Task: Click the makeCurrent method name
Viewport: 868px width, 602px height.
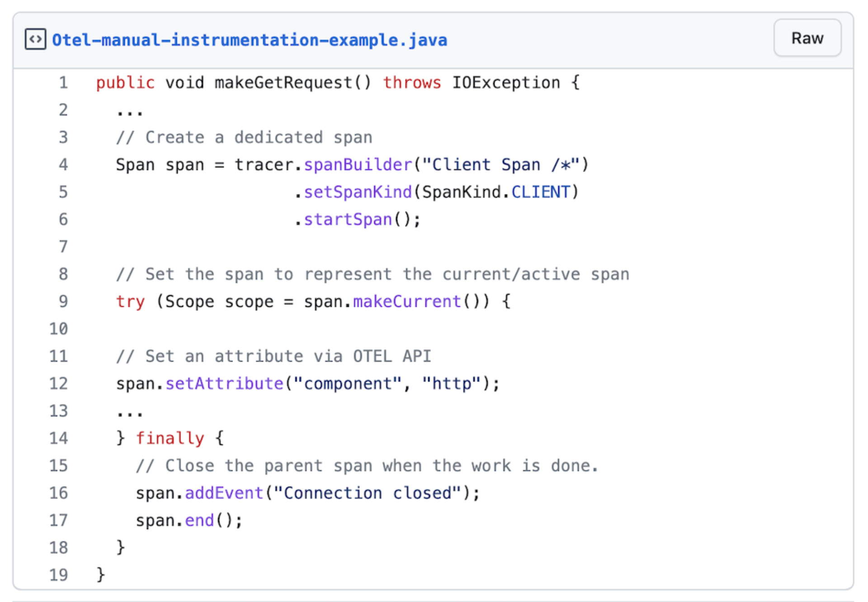Action: 407,301
